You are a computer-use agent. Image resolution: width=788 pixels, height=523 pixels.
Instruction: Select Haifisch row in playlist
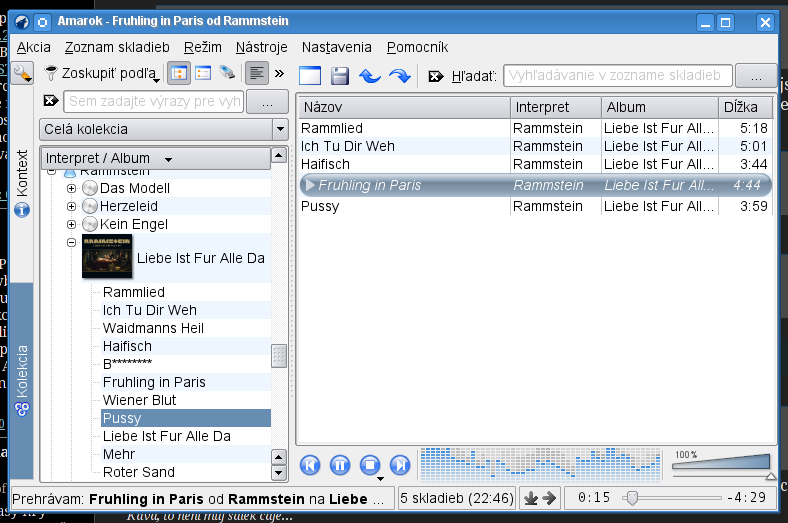point(535,164)
